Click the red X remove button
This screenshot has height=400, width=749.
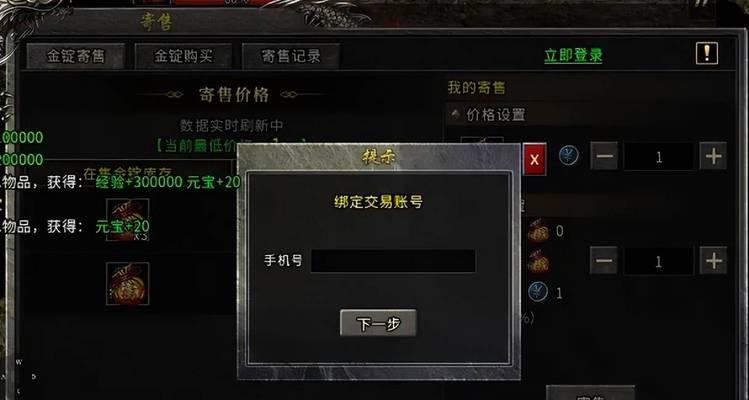tap(535, 160)
